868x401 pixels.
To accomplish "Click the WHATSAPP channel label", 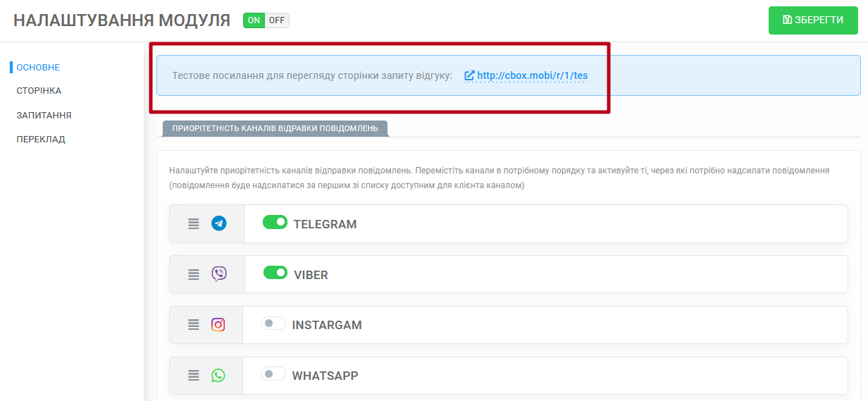I will tap(325, 376).
